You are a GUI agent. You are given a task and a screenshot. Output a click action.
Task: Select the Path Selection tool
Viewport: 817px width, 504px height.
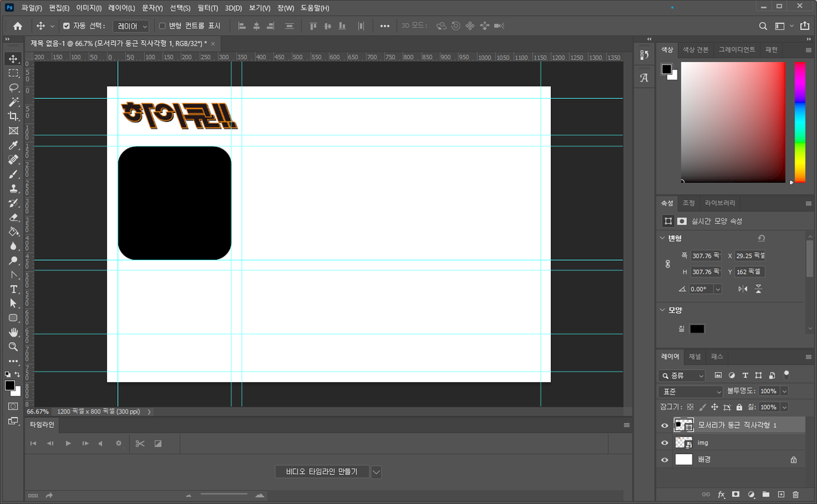[x=13, y=303]
